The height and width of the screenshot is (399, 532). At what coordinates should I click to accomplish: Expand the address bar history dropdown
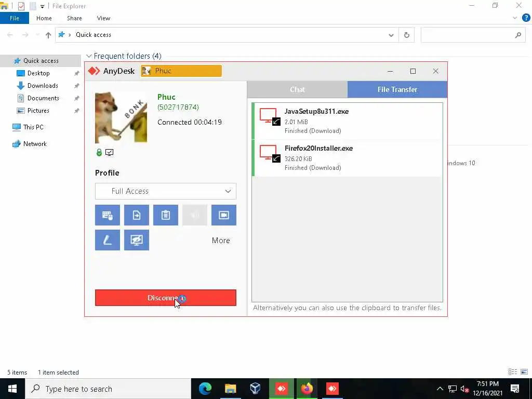coord(391,35)
